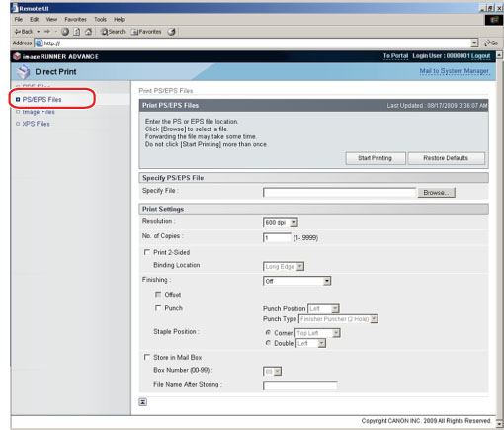Open Favorites in browser toolbar
Screen dimensions: 504x430
tap(146, 32)
